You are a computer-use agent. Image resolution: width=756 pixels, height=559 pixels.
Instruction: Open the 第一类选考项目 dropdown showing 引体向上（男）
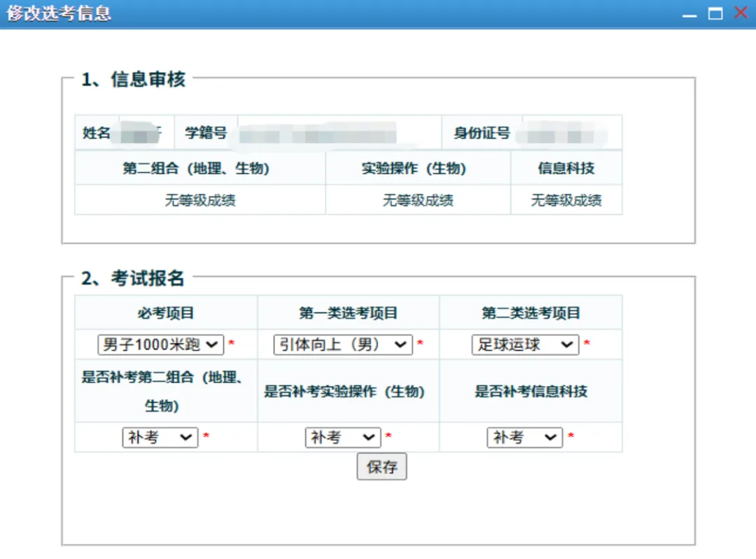[x=342, y=344]
